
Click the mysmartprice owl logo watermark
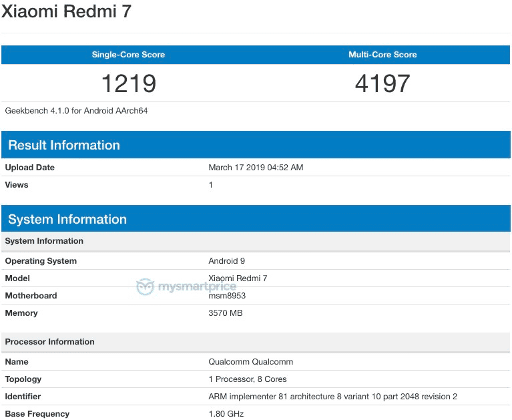pyautogui.click(x=145, y=287)
